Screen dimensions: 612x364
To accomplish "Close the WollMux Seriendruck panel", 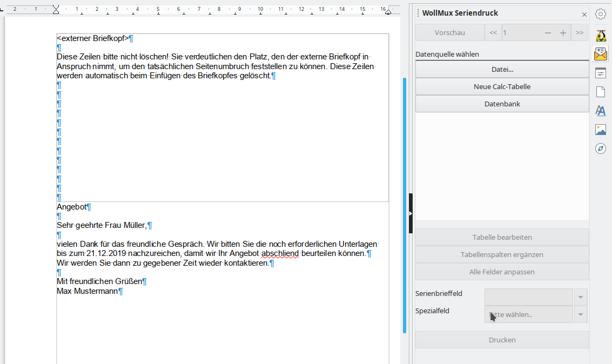I will tap(584, 15).
